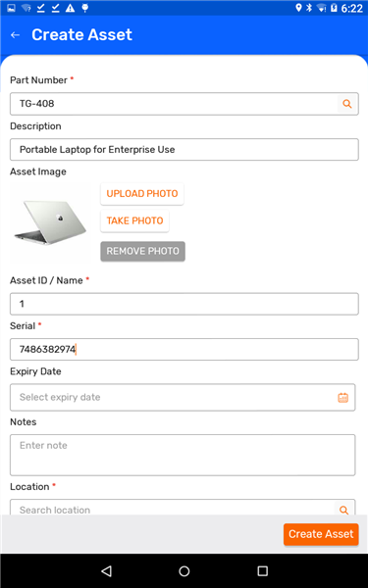Click into the Serial number field
The height and width of the screenshot is (588, 368).
click(x=184, y=350)
